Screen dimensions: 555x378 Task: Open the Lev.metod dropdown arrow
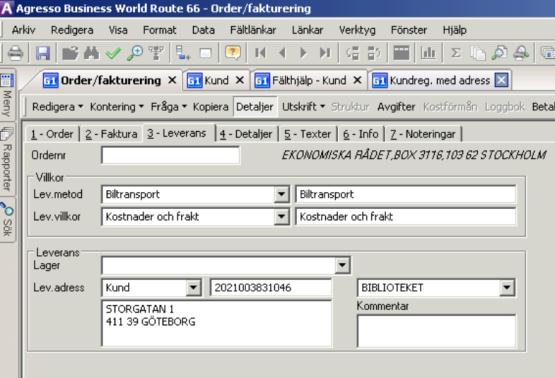coord(281,194)
